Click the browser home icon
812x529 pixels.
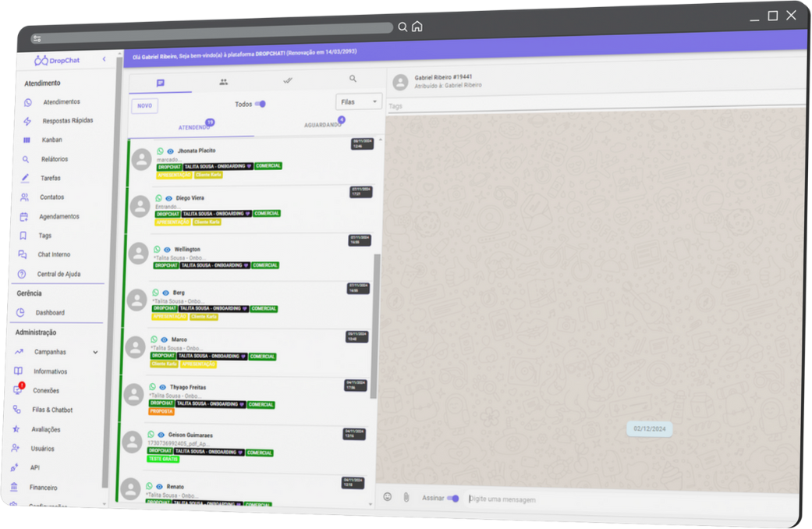click(417, 27)
